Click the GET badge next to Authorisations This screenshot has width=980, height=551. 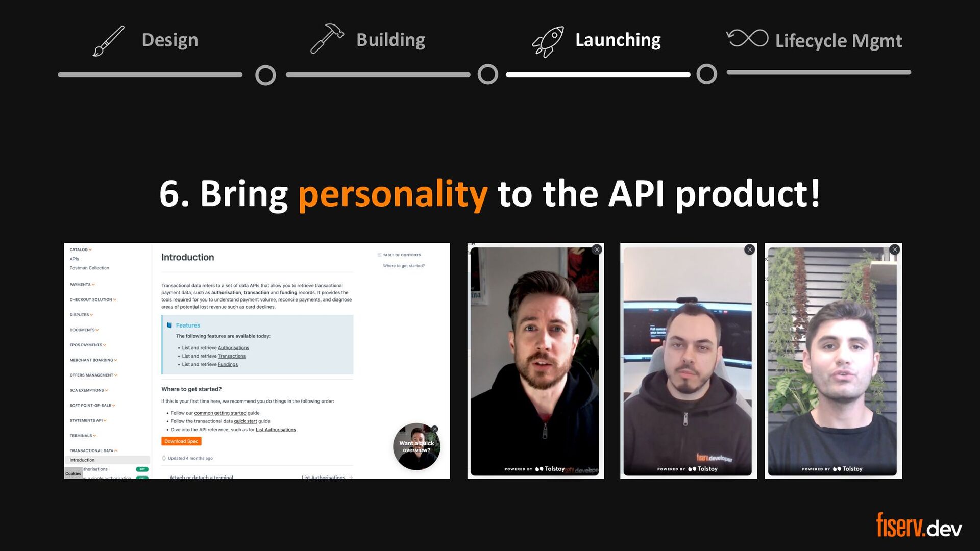[142, 469]
